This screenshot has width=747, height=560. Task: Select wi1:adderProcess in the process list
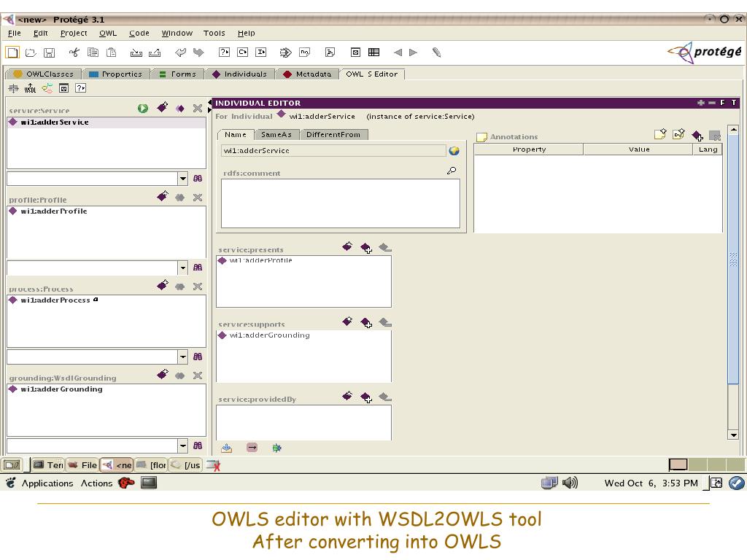[x=107, y=300]
